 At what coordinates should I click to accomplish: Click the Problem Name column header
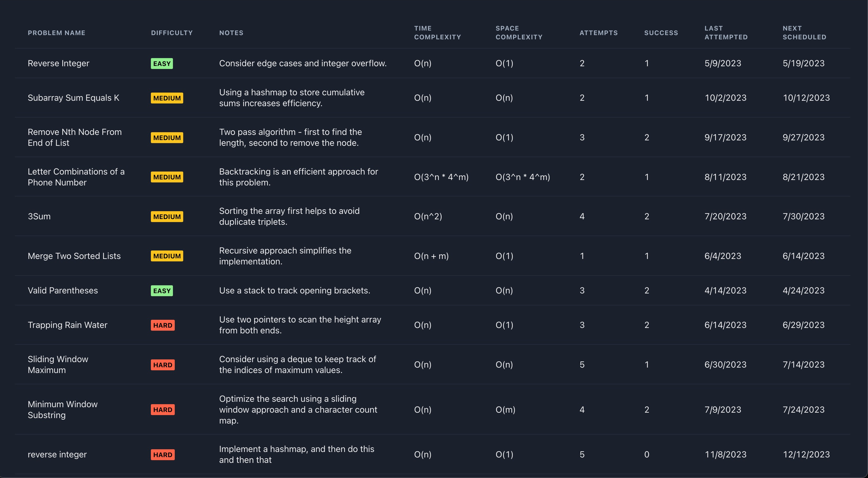(56, 33)
